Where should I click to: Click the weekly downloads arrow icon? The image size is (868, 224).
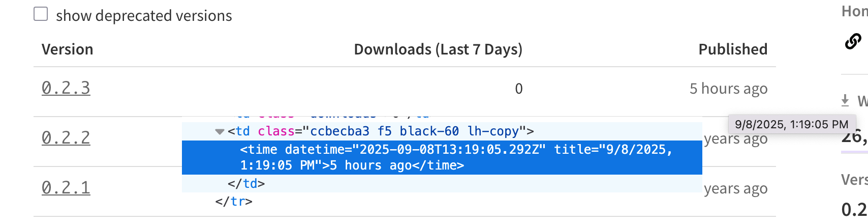click(845, 100)
